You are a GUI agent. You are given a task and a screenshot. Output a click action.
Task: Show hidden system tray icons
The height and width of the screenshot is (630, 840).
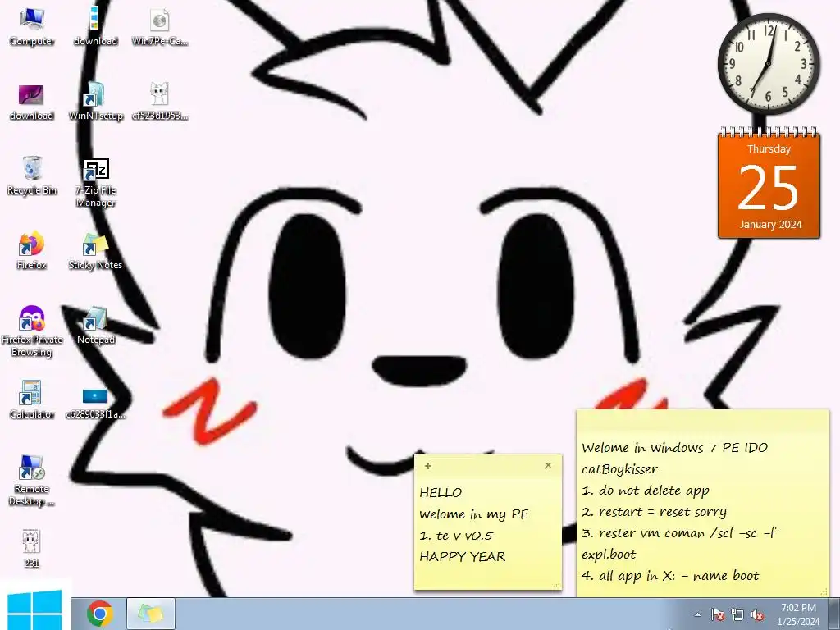[697, 614]
